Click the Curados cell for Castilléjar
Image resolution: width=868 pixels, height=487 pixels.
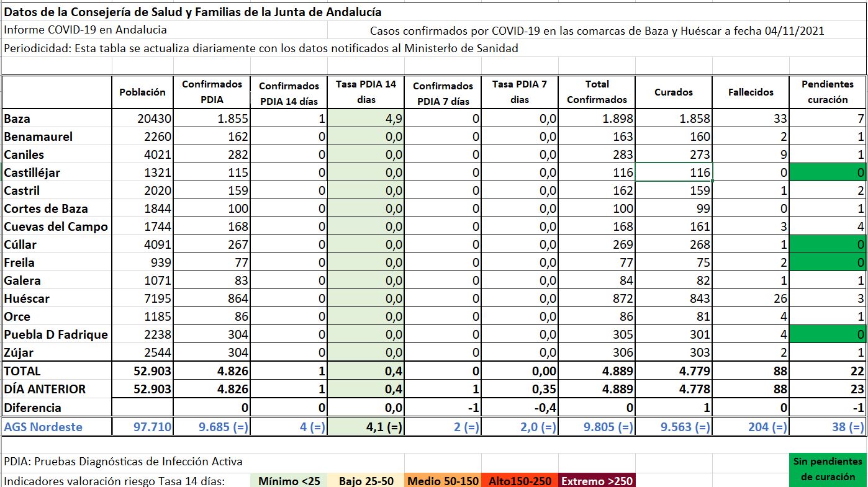pos(674,172)
